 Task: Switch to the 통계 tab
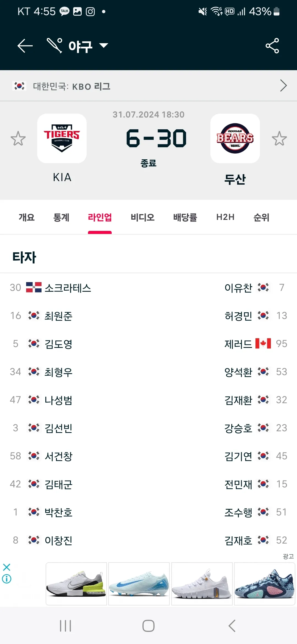pos(61,217)
